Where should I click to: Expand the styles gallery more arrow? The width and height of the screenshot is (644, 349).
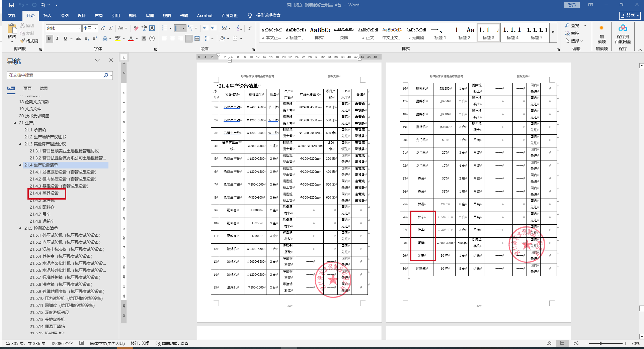(x=553, y=33)
